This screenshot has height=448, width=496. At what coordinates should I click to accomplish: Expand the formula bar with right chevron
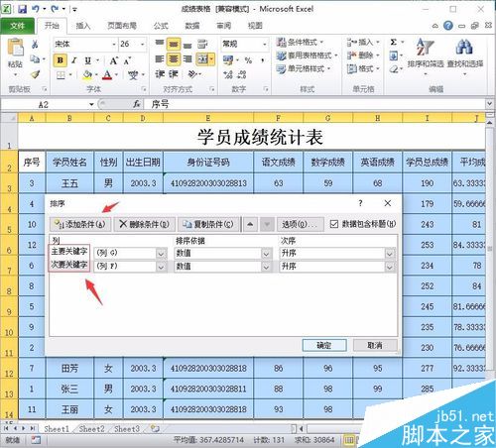coord(489,104)
